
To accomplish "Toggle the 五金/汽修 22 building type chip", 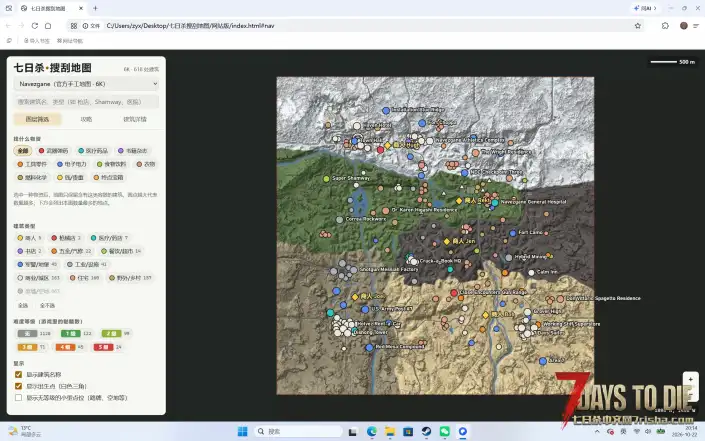I will tap(71, 251).
